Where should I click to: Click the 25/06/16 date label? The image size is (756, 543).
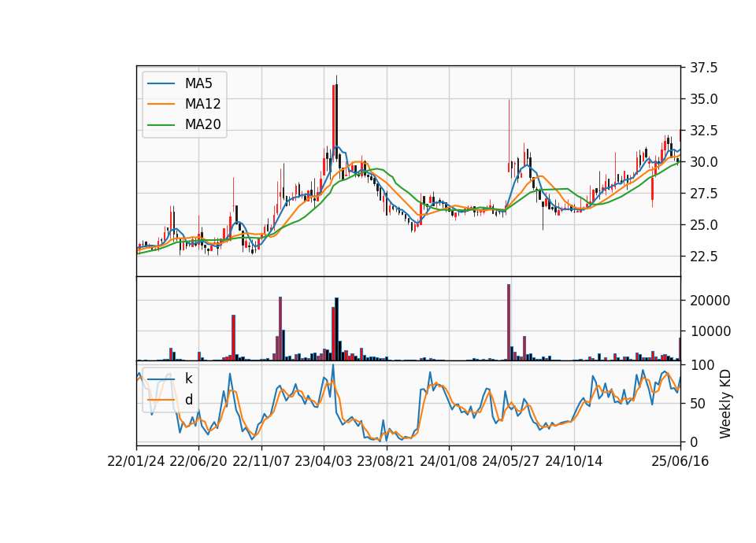(680, 462)
